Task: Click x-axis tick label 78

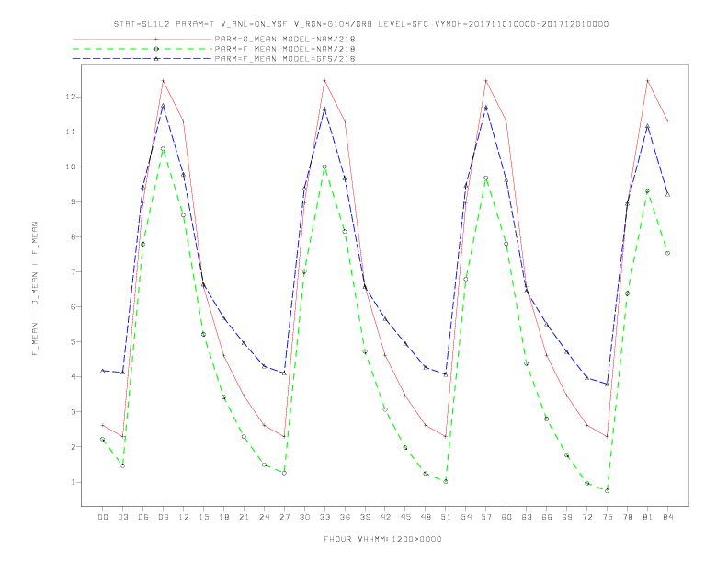Action: coord(628,517)
